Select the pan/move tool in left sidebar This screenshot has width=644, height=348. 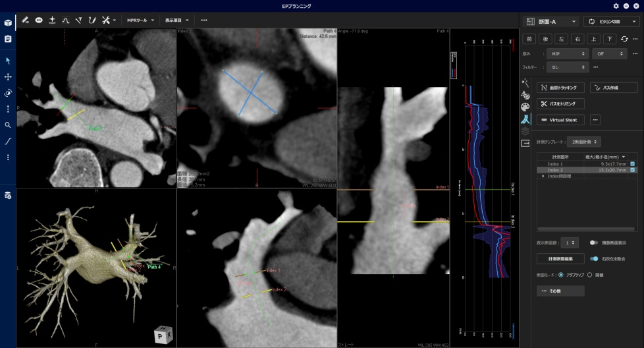pos(8,76)
